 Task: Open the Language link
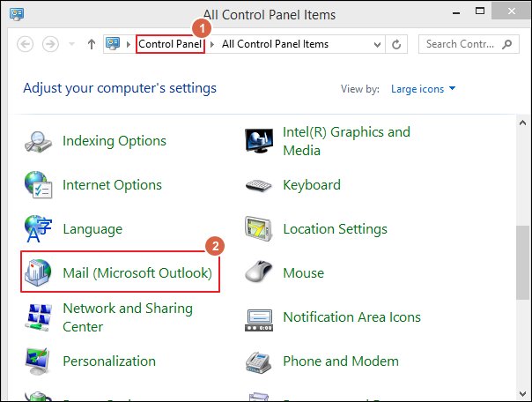tap(92, 229)
